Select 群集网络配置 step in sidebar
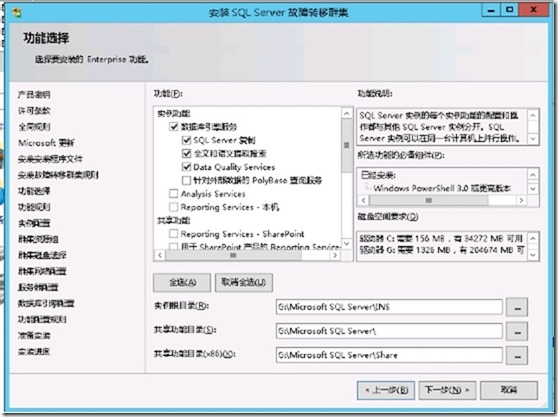558x417 pixels. (42, 271)
